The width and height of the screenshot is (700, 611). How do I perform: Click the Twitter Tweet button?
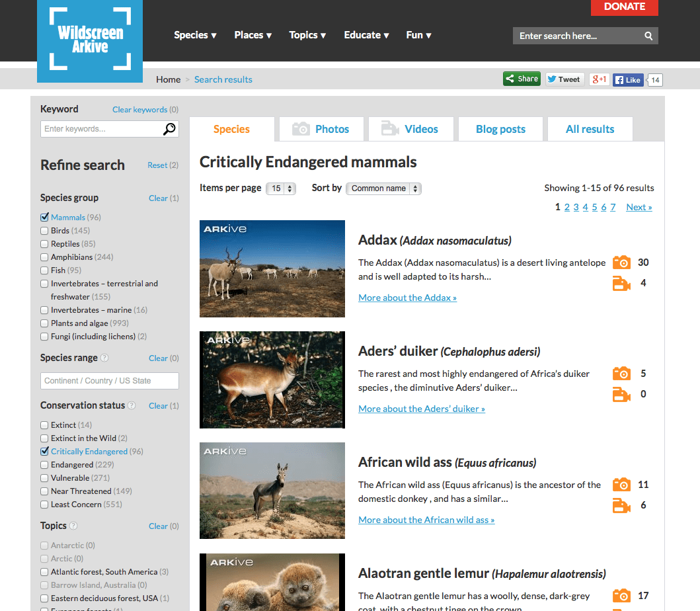(x=564, y=79)
